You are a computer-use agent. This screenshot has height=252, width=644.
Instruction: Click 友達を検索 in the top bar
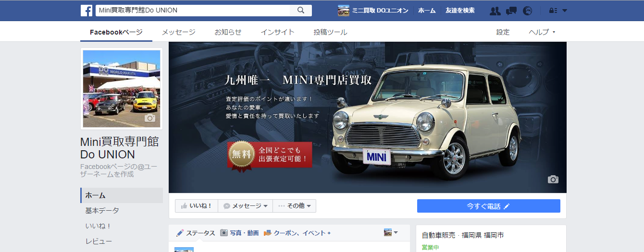point(460,11)
